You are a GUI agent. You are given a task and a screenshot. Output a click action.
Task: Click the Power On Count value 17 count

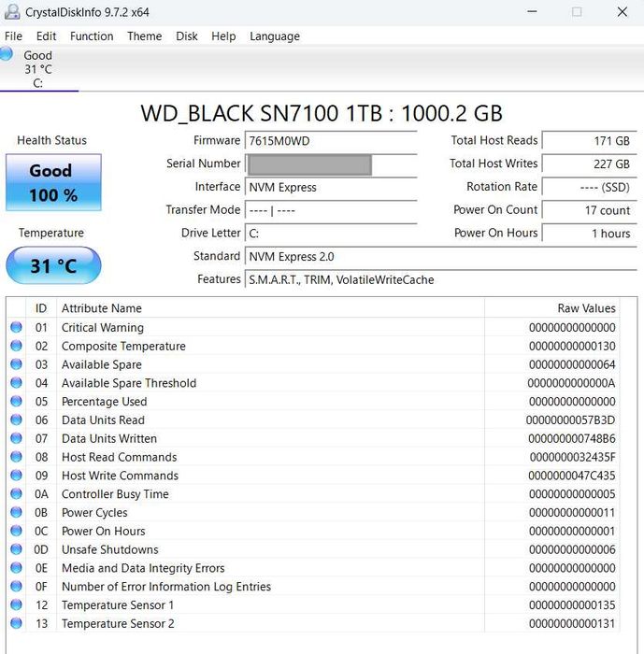click(x=590, y=210)
